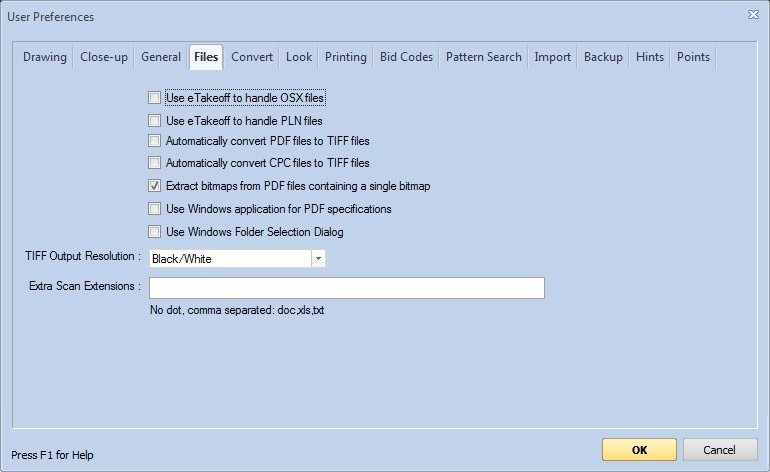Open the Bid Codes tab
This screenshot has width=770, height=472.
(406, 57)
